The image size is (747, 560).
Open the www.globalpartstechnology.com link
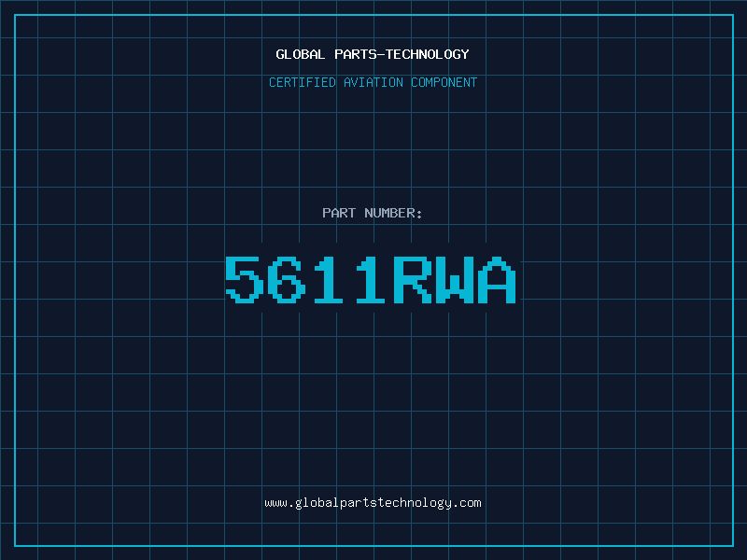(373, 503)
